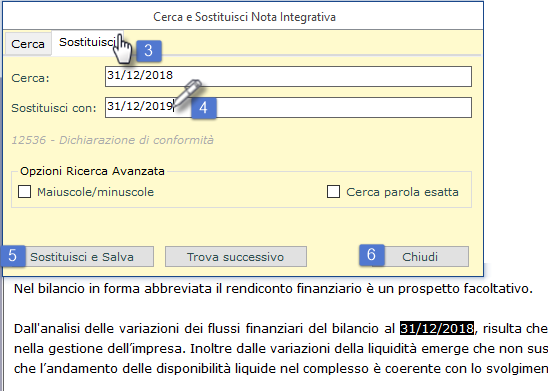
Task: Click the blue step 5 badge
Action: (13, 256)
